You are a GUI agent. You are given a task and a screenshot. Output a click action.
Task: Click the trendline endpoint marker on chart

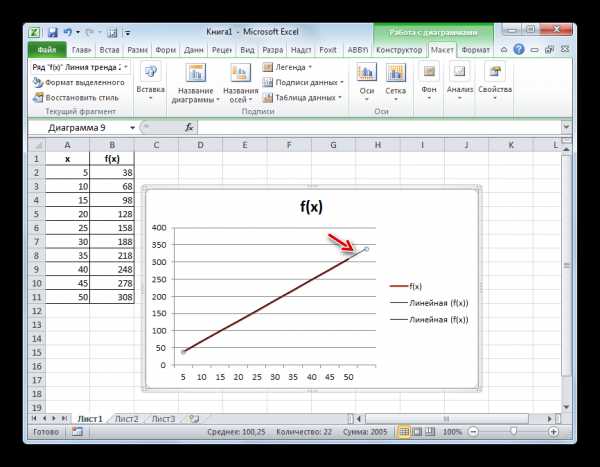pyautogui.click(x=366, y=249)
